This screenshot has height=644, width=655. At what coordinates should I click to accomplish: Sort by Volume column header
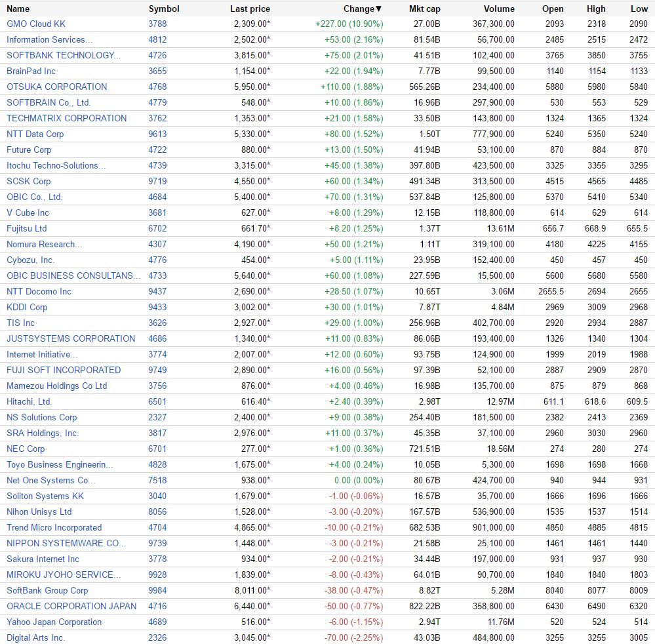click(499, 9)
